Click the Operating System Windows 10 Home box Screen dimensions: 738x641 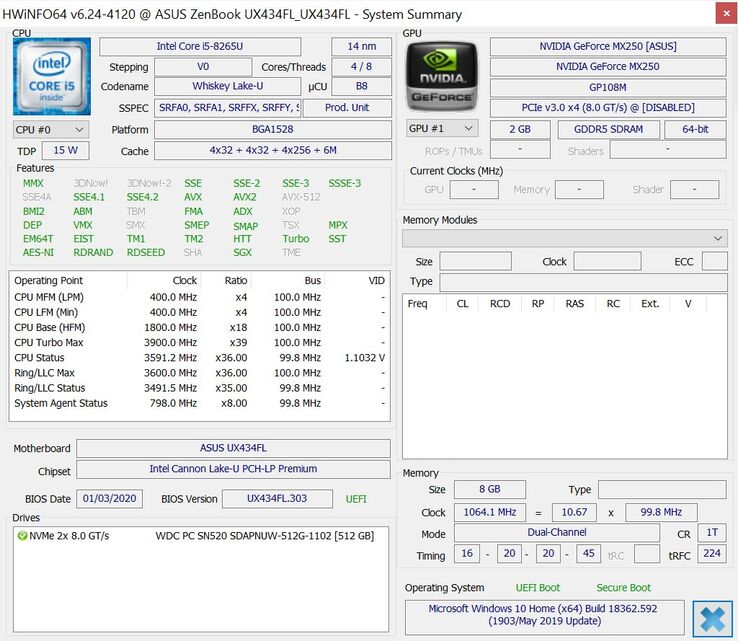(544, 615)
